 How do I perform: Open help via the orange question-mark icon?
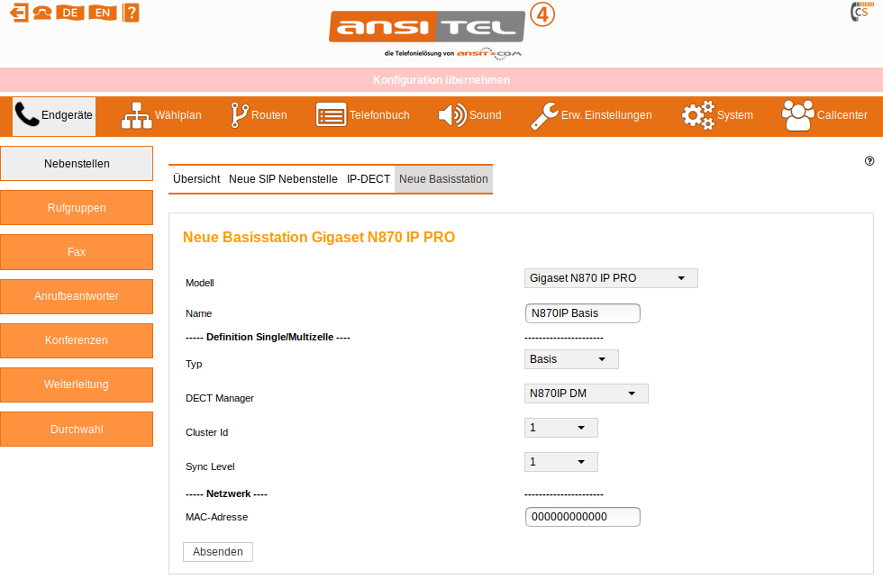(x=132, y=13)
